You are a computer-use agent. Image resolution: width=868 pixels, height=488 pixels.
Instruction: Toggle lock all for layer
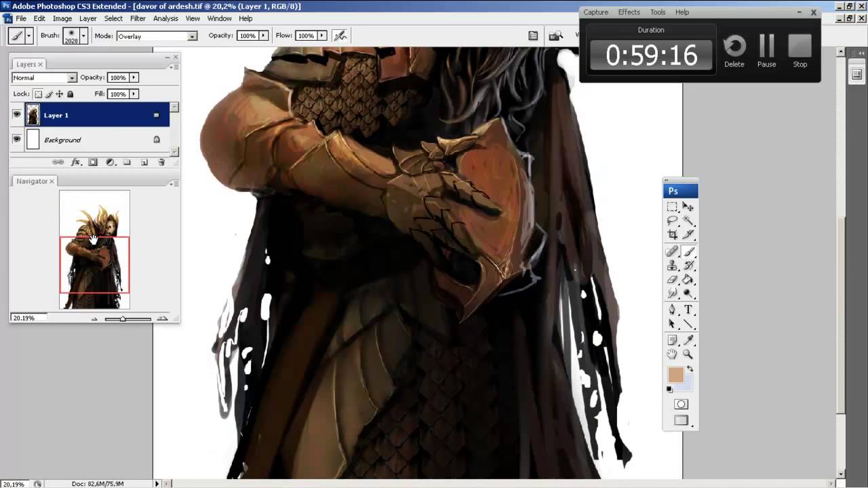(x=71, y=94)
